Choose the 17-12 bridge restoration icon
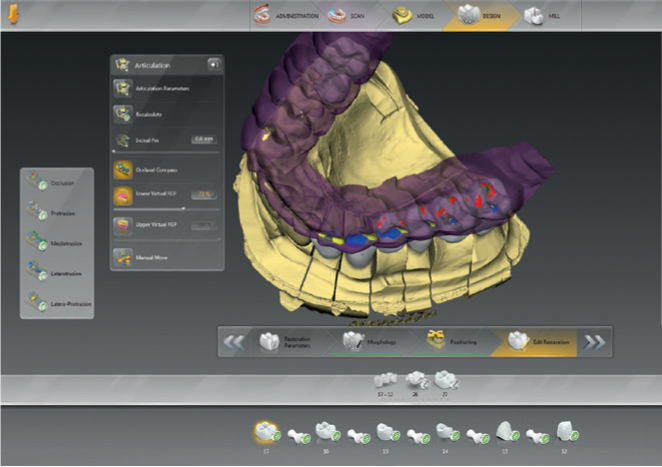Screen dimensions: 662x467 386,380
